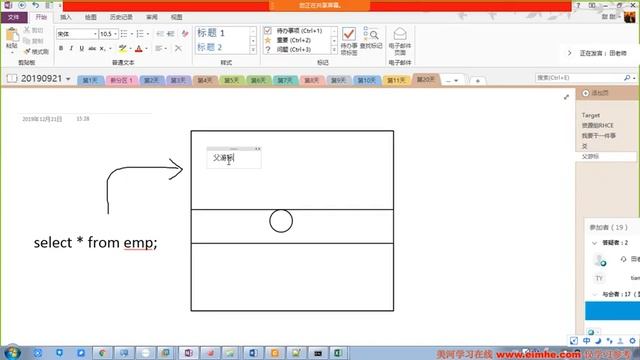Open bullet list style dropdown arrow

tap(131, 34)
